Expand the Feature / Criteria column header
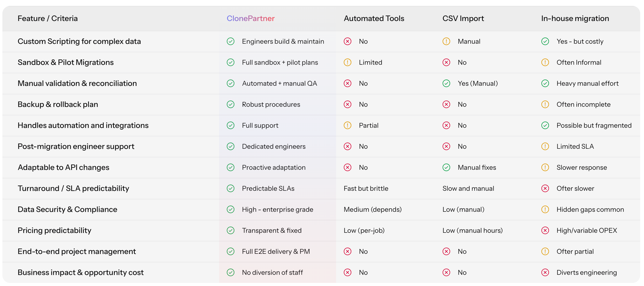This screenshot has width=644, height=286. (x=48, y=18)
